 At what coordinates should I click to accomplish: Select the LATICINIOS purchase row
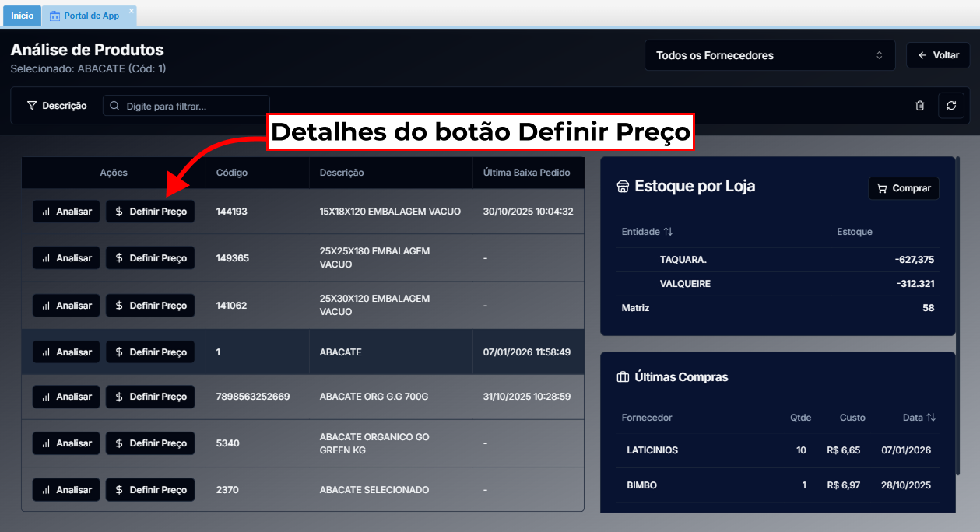(x=777, y=450)
